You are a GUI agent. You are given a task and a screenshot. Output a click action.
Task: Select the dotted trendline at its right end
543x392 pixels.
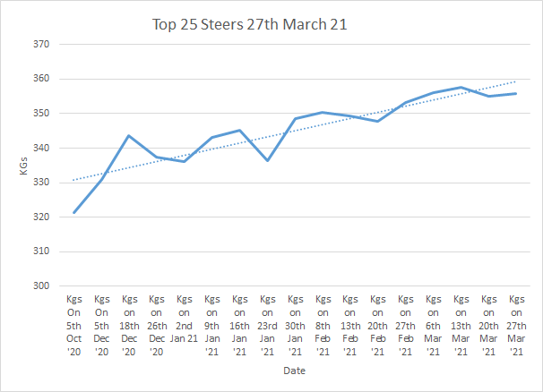click(513, 82)
